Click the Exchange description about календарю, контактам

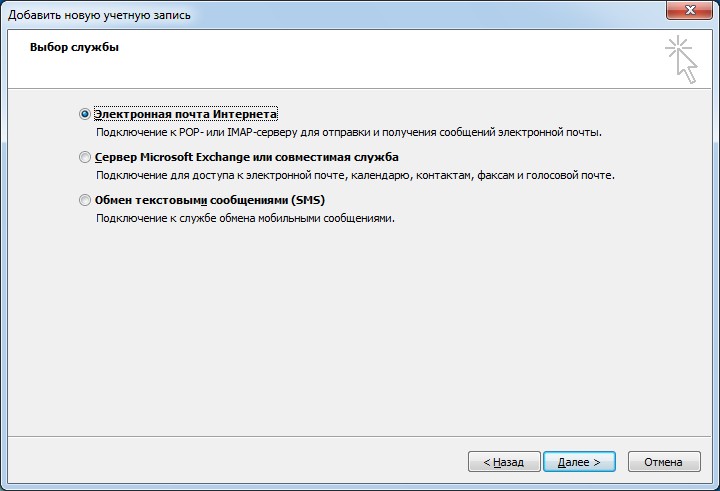[x=355, y=175]
